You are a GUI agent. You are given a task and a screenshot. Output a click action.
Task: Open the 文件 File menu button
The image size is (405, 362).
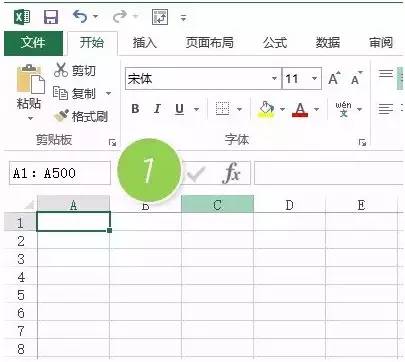click(33, 43)
